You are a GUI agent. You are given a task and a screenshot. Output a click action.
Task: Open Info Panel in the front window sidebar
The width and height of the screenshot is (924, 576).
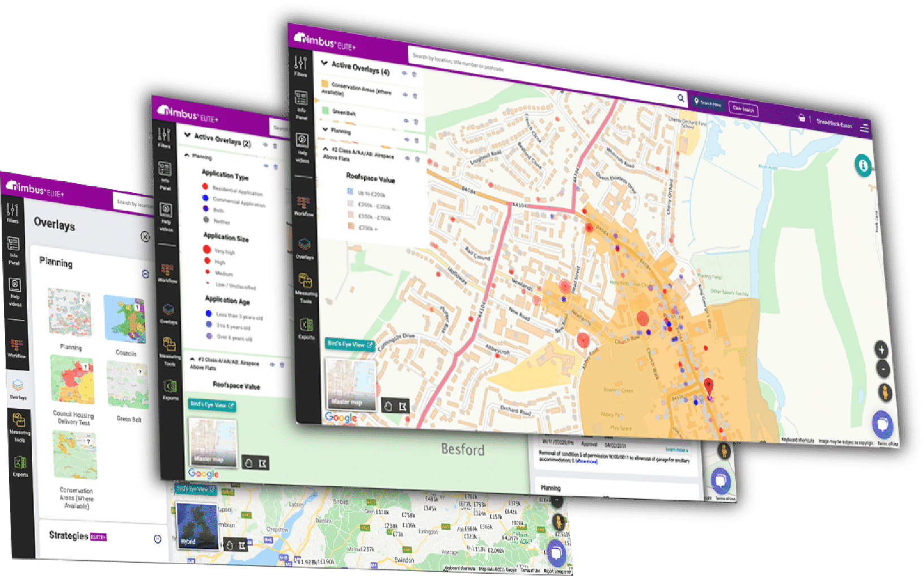tap(301, 105)
